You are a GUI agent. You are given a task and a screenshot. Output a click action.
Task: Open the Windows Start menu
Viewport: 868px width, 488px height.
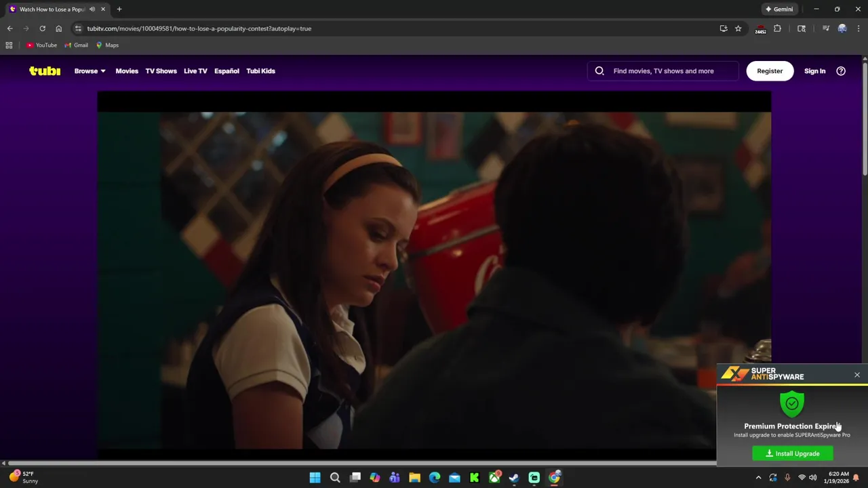click(x=315, y=477)
